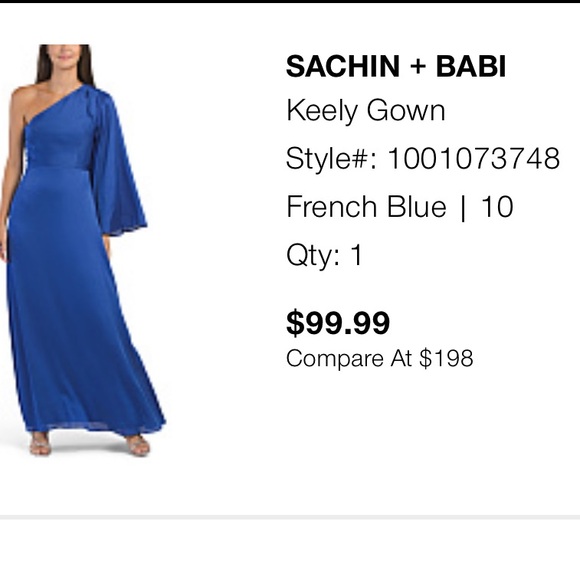This screenshot has width=580, height=580.
Task: Click the $198 comparison price
Action: tap(446, 358)
